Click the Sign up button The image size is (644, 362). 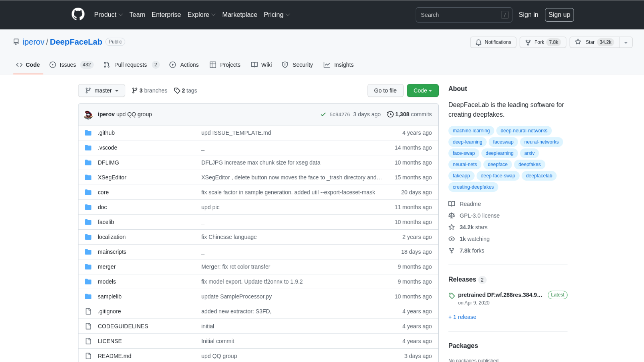[x=559, y=15]
